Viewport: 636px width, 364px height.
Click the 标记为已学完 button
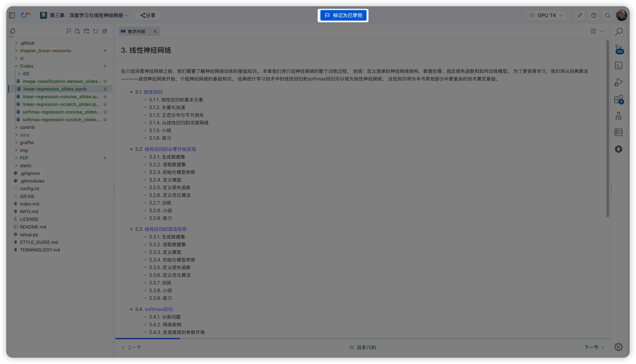point(343,16)
